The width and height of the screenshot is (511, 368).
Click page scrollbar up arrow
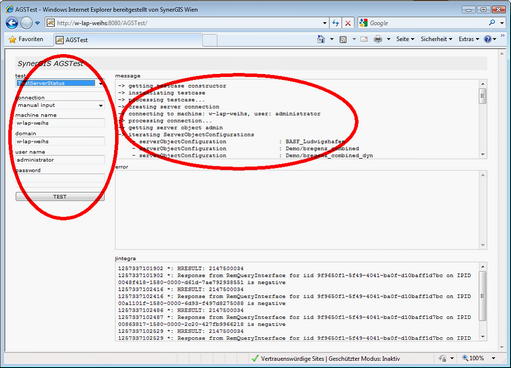tap(502, 53)
